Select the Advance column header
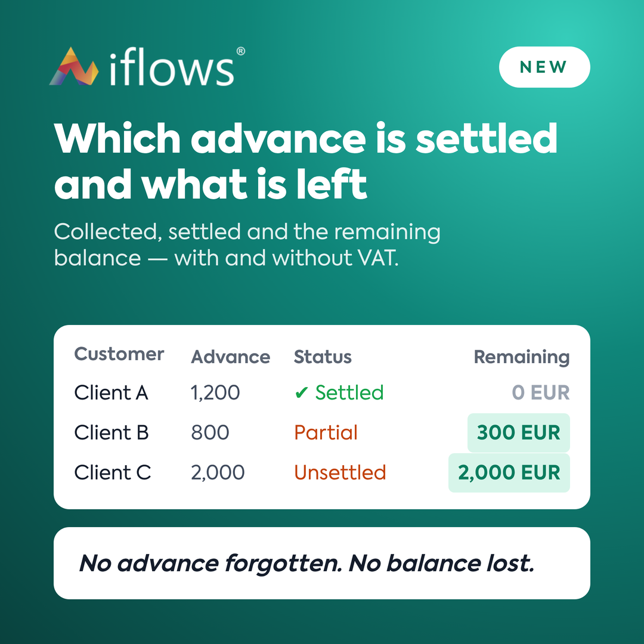Viewport: 644px width, 644px height. [230, 357]
